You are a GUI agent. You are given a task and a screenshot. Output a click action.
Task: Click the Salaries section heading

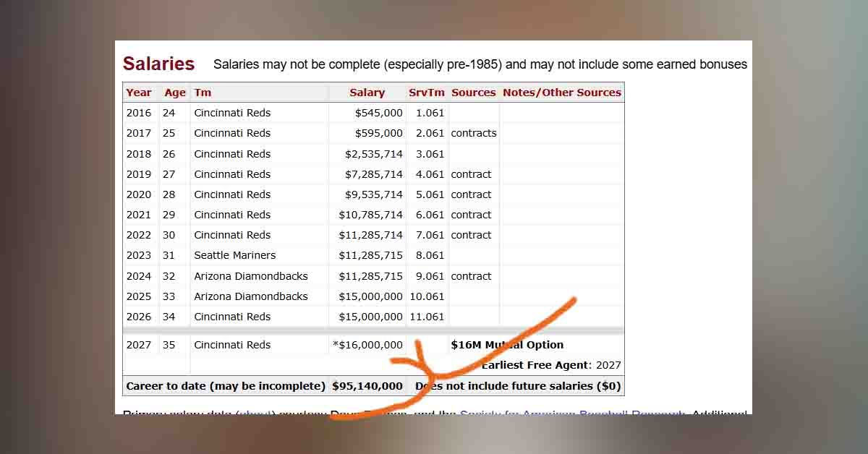pos(158,64)
